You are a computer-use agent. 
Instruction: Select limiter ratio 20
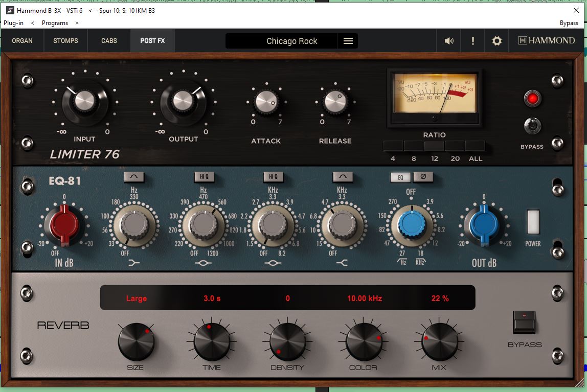455,146
